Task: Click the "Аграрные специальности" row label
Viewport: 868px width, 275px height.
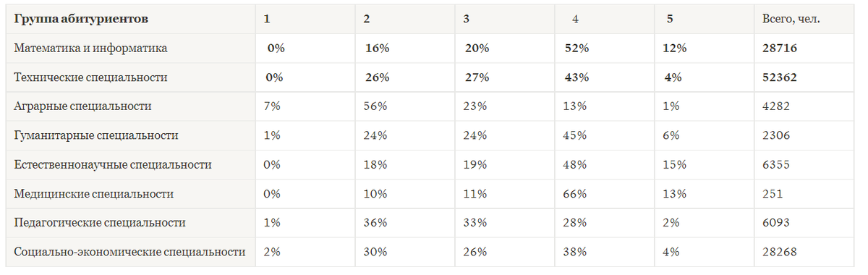Action: point(82,106)
